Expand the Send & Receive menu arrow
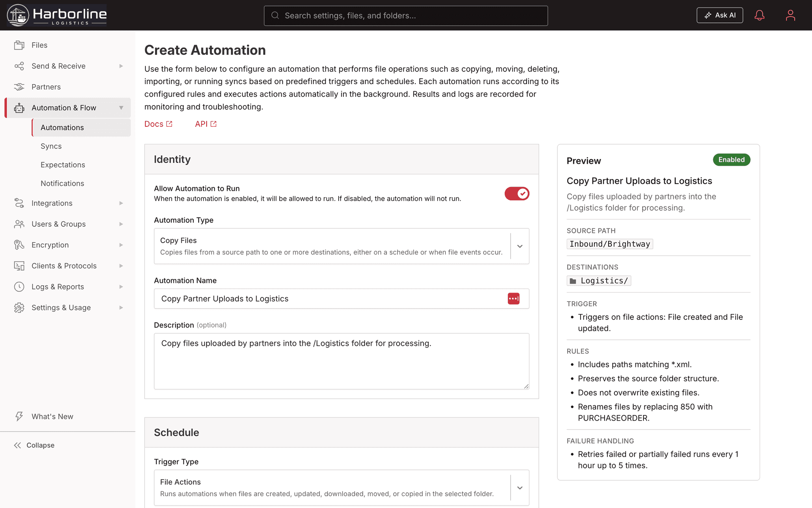The height and width of the screenshot is (508, 812). (121, 66)
